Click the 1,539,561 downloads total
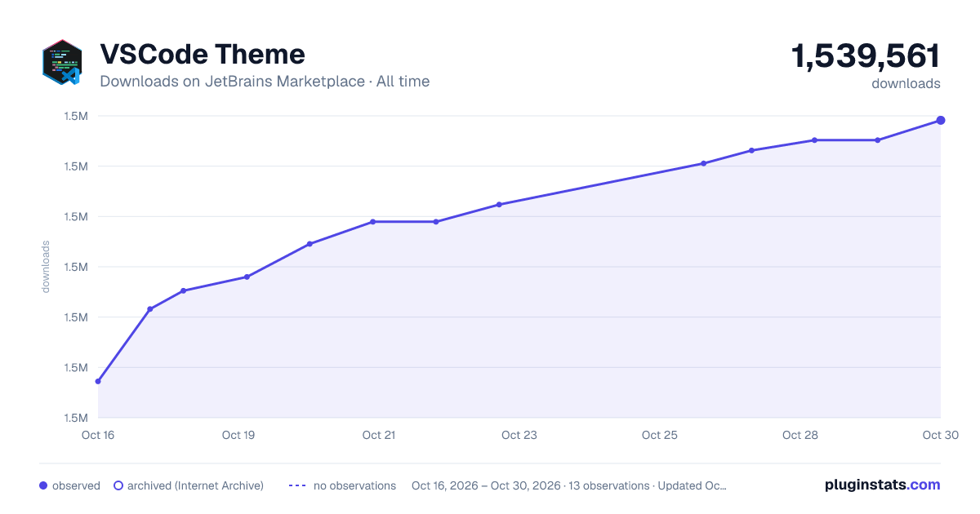Image resolution: width=980 pixels, height=514 pixels. [866, 56]
